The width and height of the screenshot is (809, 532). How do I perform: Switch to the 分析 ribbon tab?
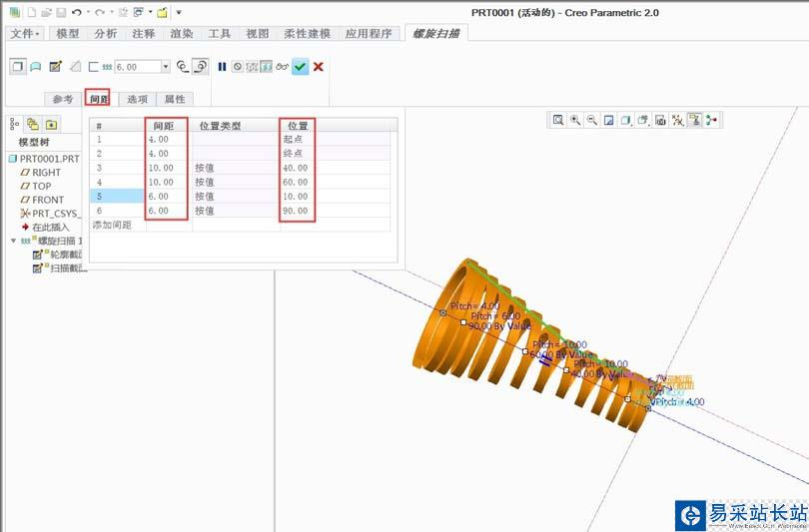(105, 34)
